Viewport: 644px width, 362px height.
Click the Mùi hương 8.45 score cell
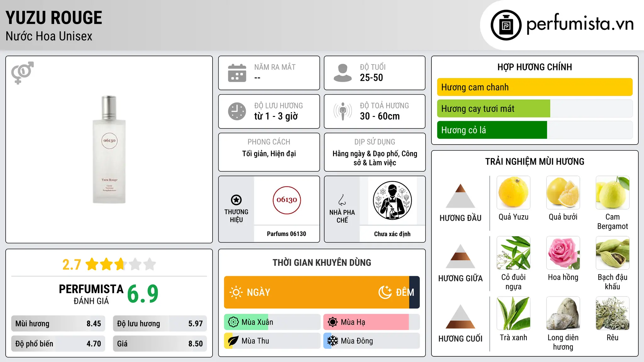click(58, 324)
